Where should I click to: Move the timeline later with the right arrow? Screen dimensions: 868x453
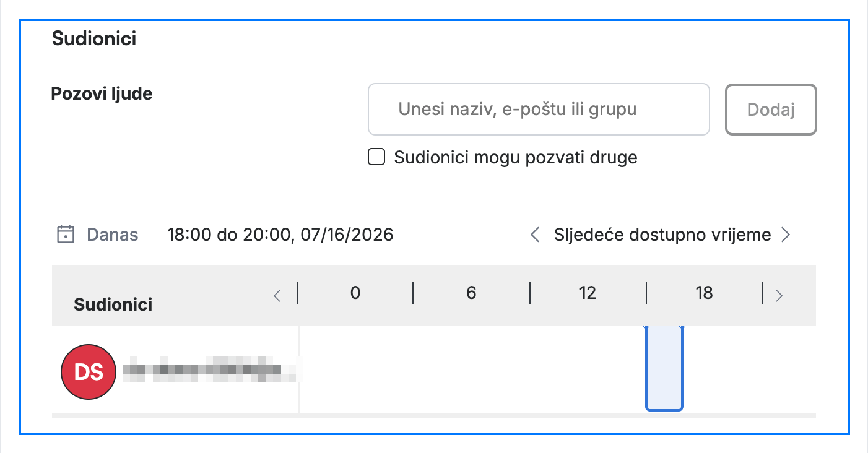(779, 296)
